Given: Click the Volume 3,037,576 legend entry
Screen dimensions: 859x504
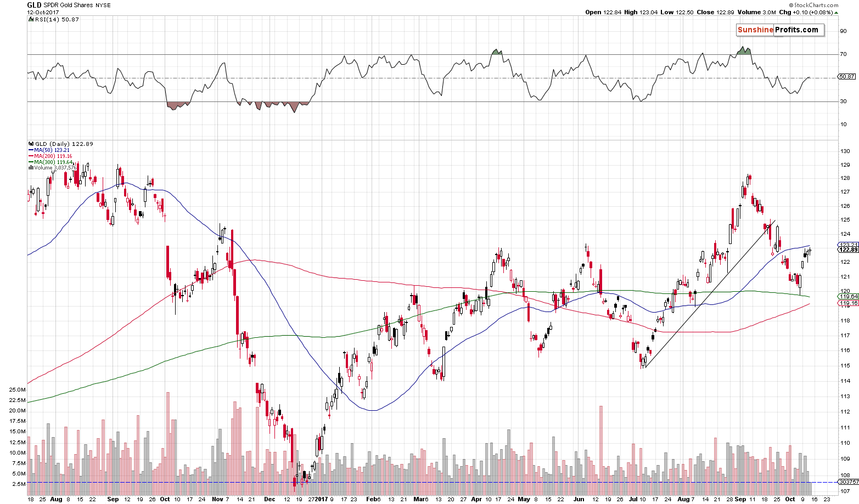Looking at the screenshot, I should tap(55, 168).
